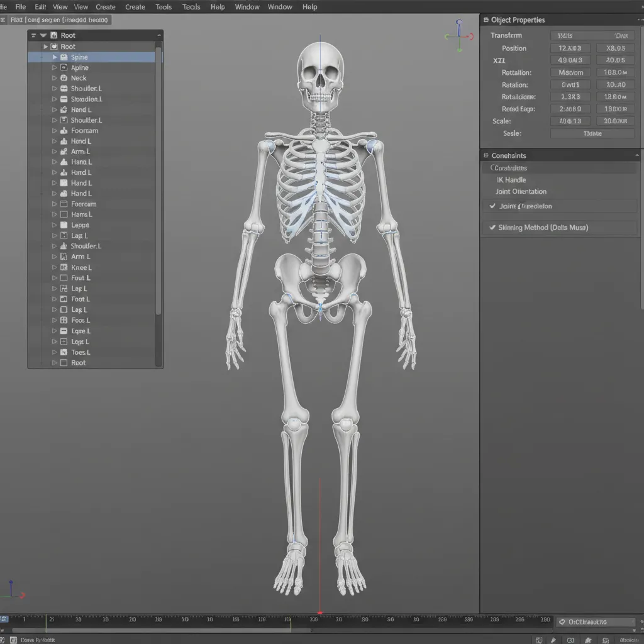Click the Scale value input field
644x644 pixels.
570,121
